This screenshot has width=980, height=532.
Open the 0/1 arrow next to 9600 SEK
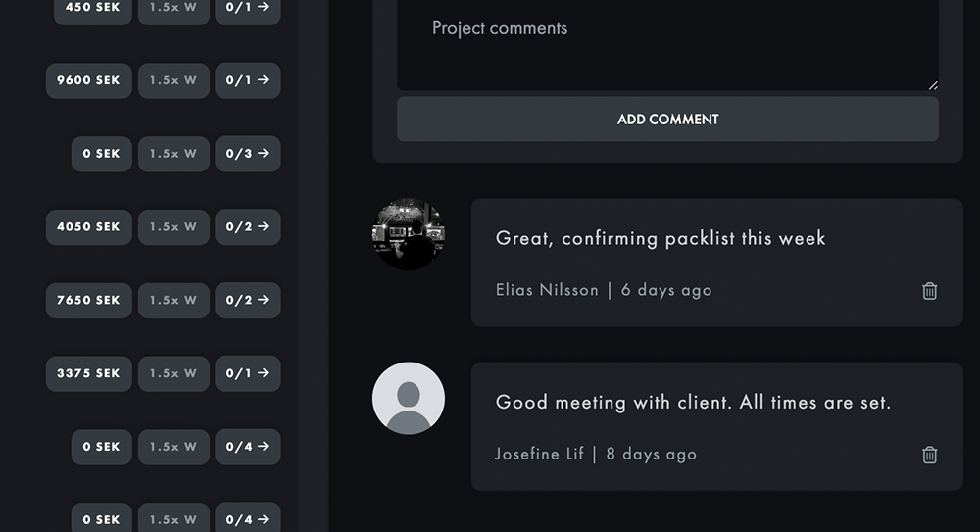coord(247,80)
